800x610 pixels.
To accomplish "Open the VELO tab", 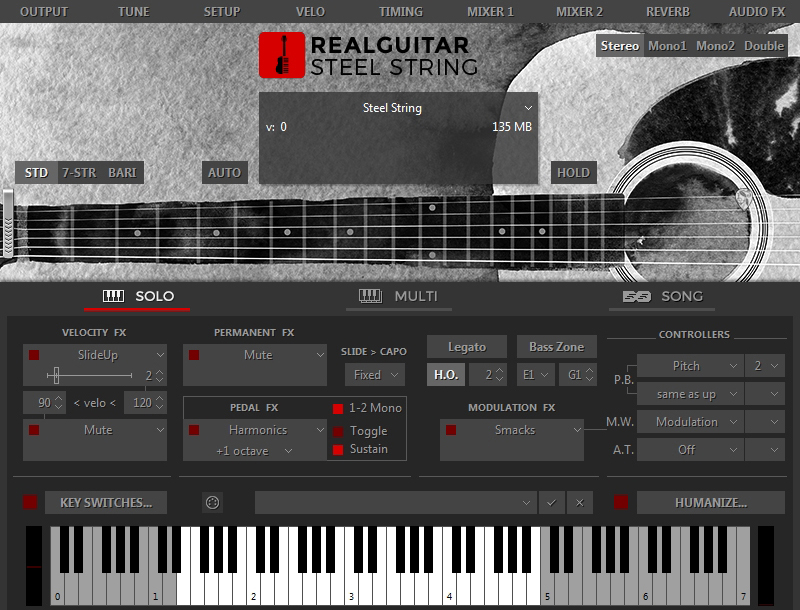I will 310,12.
